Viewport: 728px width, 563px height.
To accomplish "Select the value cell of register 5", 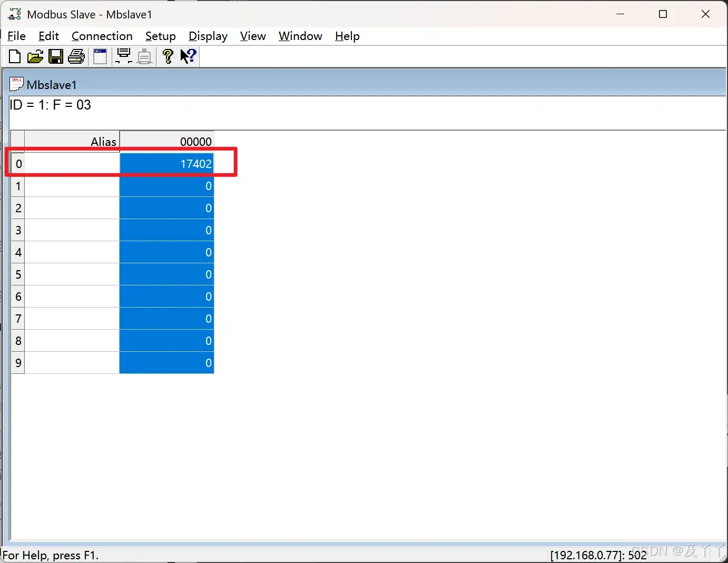I will coord(166,274).
